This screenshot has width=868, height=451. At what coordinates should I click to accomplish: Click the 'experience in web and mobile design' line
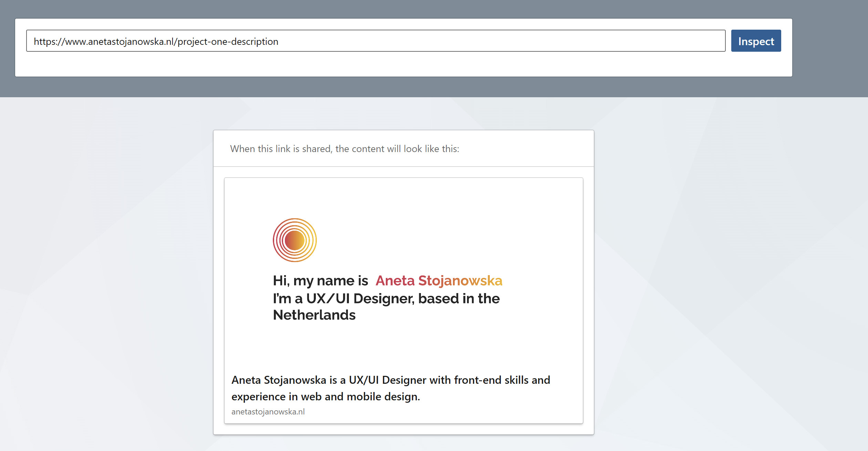(x=325, y=397)
